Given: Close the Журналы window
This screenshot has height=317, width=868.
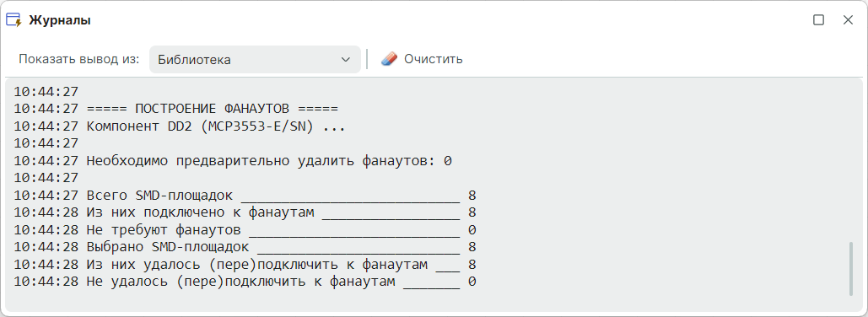Looking at the screenshot, I should (x=848, y=20).
